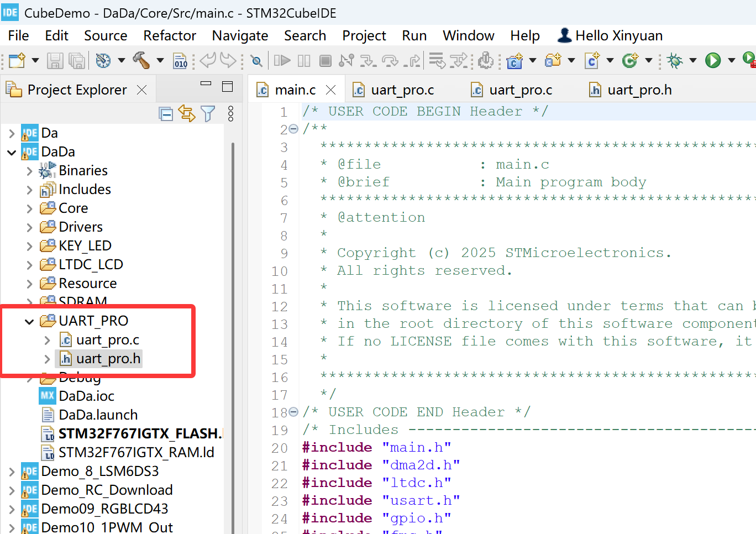Toggle breakpoint skipping with the stop-sign magnifier icon
The width and height of the screenshot is (756, 534).
(256, 61)
